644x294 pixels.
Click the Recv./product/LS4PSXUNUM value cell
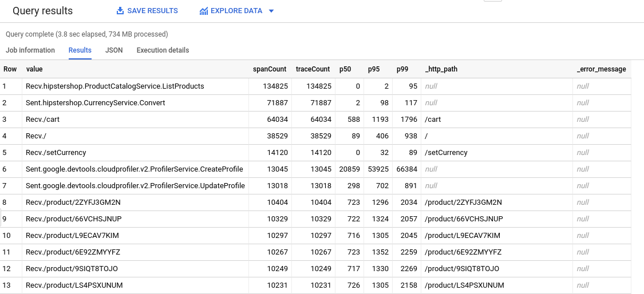pyautogui.click(x=74, y=285)
